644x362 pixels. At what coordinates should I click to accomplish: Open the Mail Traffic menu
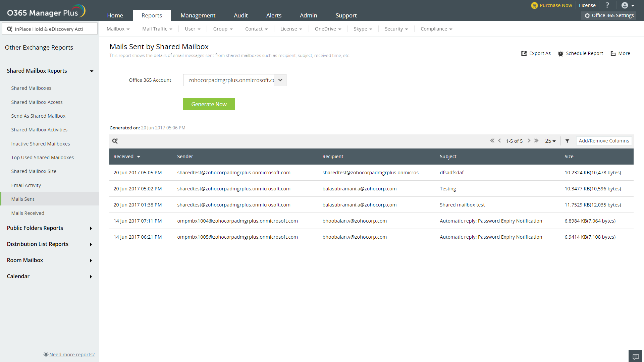[x=157, y=29]
